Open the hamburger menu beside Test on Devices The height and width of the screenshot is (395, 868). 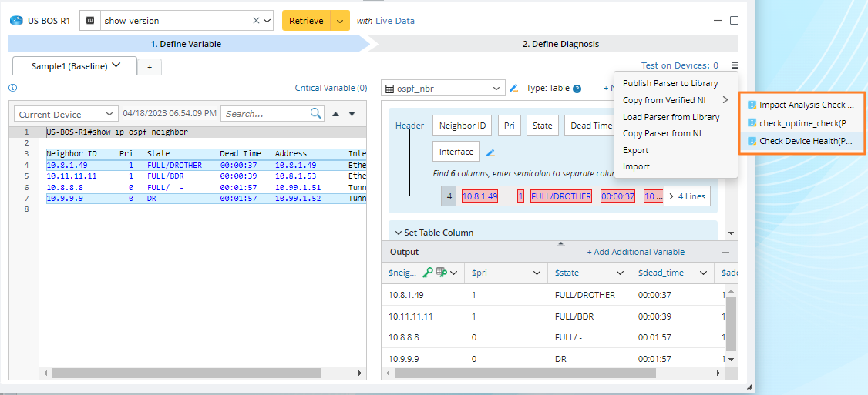point(735,66)
